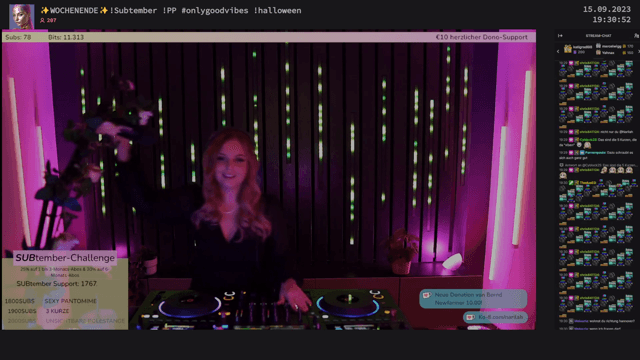Viewport: 640px width, 360px height.
Task: Click the SUBtember Support: 1767 counter
Action: pyautogui.click(x=57, y=284)
